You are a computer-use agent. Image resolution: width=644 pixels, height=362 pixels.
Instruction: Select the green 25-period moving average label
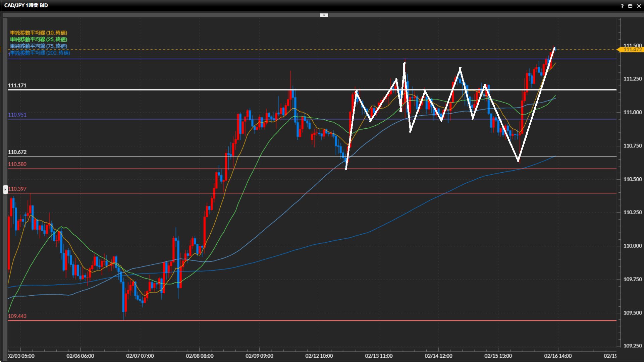39,39
